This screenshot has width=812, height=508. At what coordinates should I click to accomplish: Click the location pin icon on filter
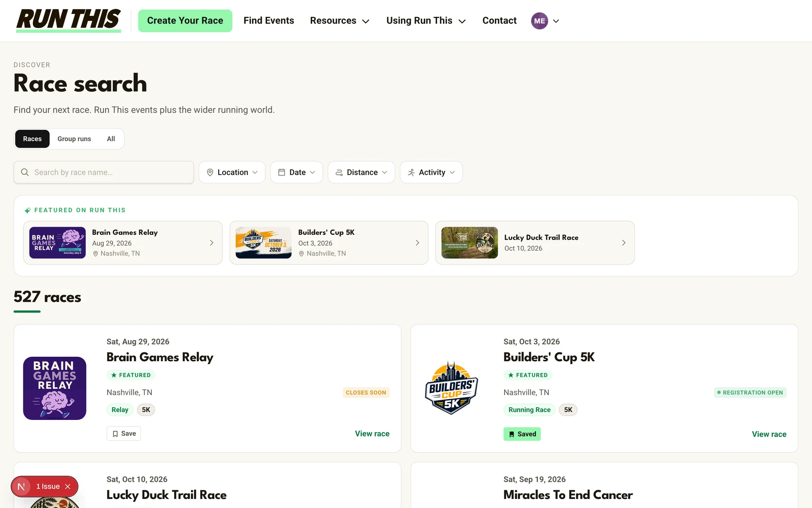pos(210,172)
